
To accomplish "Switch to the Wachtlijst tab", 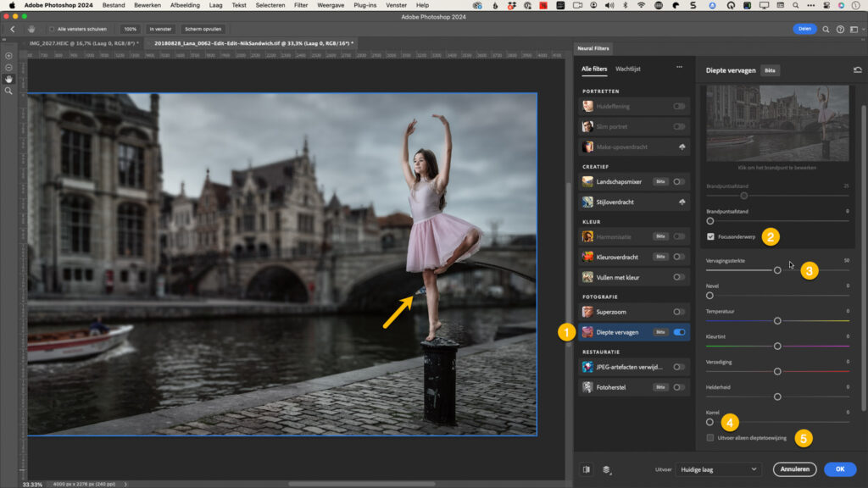I will pyautogui.click(x=628, y=69).
